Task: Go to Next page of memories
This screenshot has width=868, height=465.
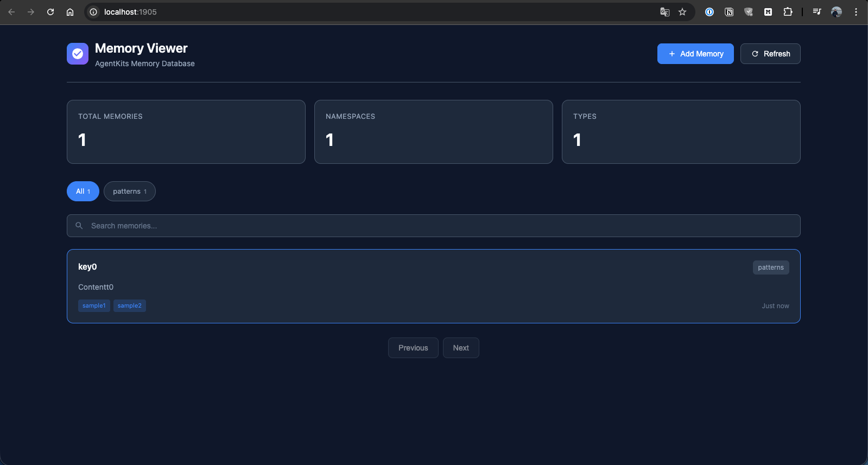Action: click(461, 348)
